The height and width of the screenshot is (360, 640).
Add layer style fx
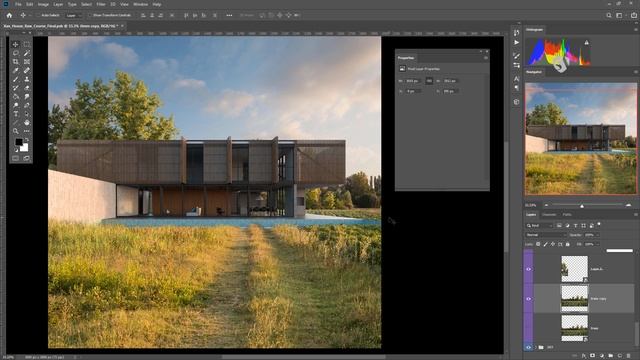coord(584,356)
